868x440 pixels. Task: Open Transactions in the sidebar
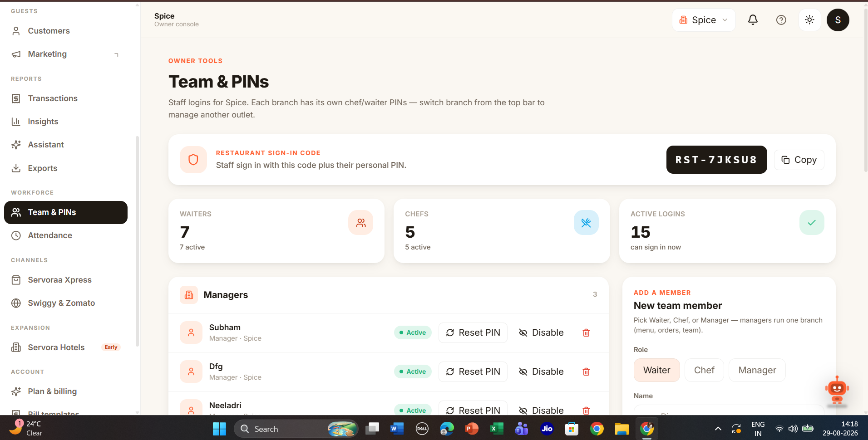[x=66, y=98]
